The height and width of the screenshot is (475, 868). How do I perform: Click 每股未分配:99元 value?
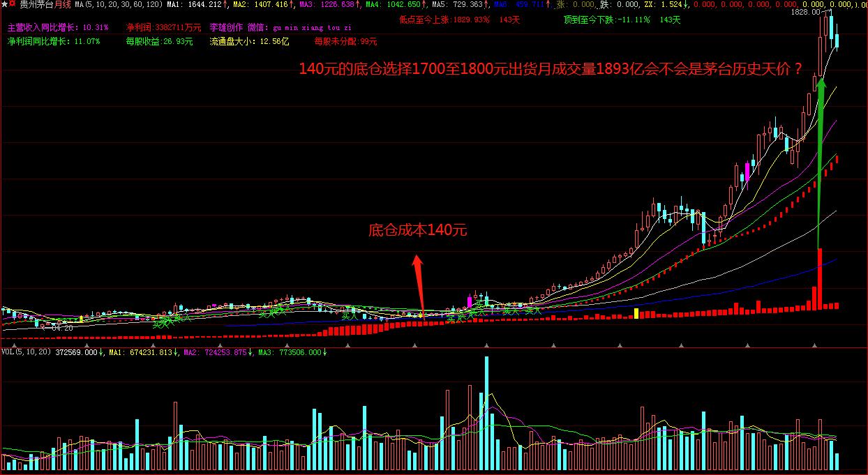pyautogui.click(x=346, y=42)
